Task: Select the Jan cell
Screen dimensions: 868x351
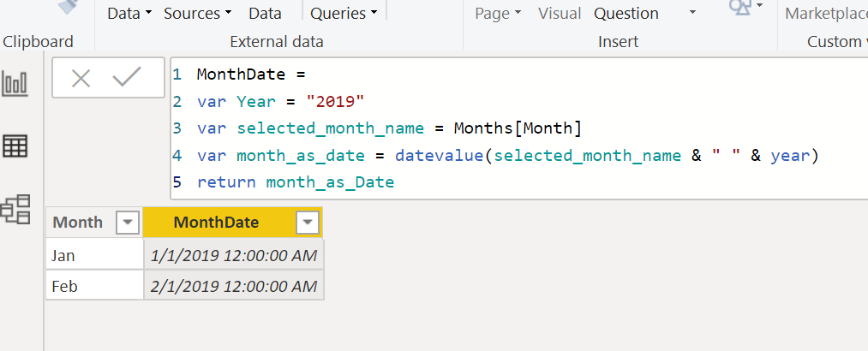Action: [94, 255]
